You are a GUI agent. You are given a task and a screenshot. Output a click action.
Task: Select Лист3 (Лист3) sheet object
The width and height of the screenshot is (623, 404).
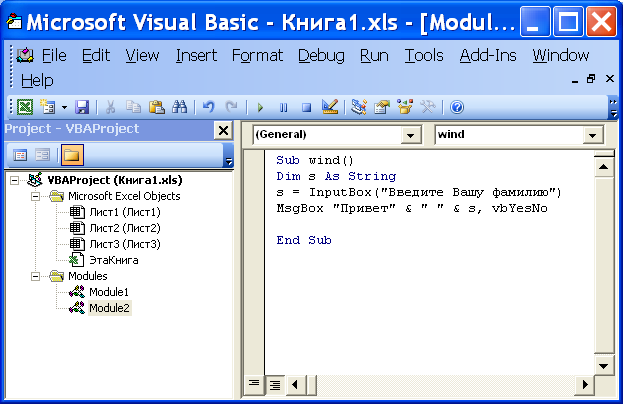[x=125, y=244]
